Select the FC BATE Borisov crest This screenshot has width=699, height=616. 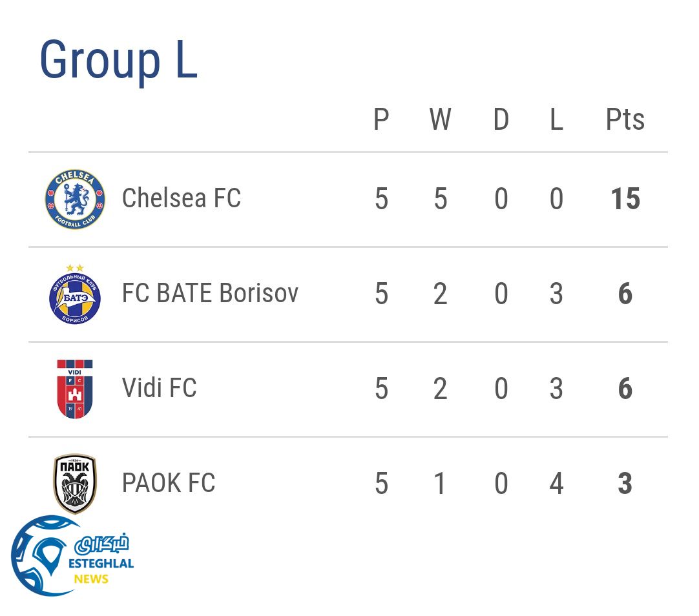tap(75, 295)
